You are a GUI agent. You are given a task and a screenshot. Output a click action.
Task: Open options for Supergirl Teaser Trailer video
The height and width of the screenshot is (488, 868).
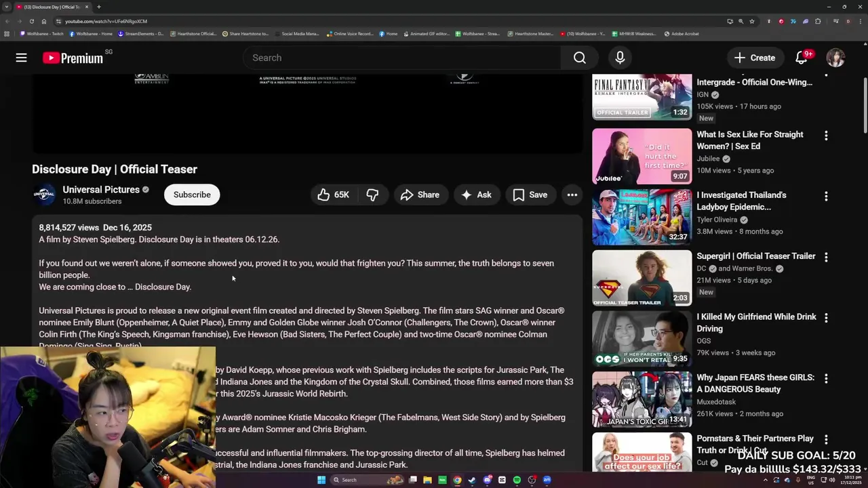click(826, 258)
